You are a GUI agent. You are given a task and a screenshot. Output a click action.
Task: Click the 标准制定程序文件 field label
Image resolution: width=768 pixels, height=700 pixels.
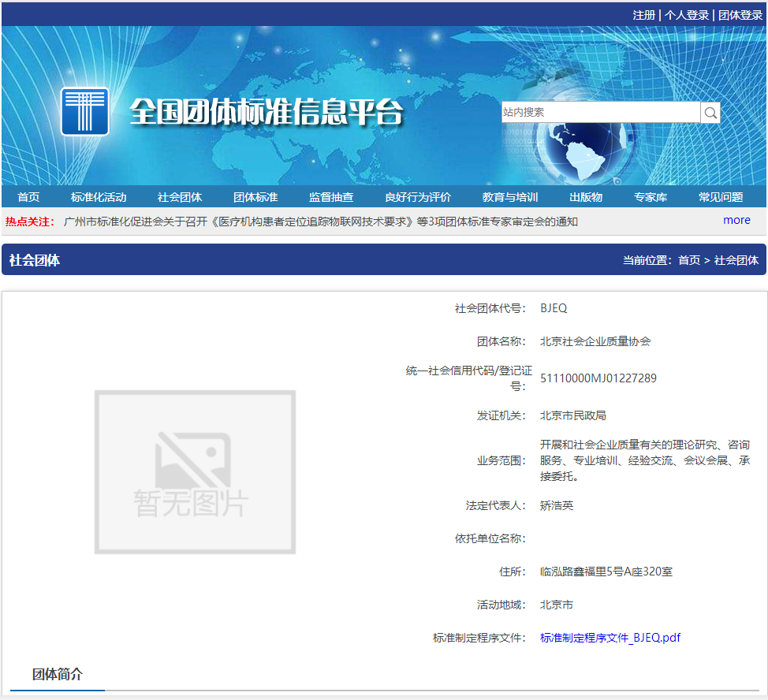479,638
